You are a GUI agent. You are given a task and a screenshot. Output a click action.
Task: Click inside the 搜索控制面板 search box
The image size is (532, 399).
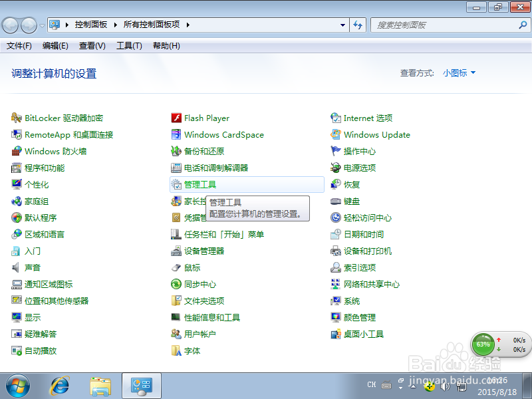point(439,25)
